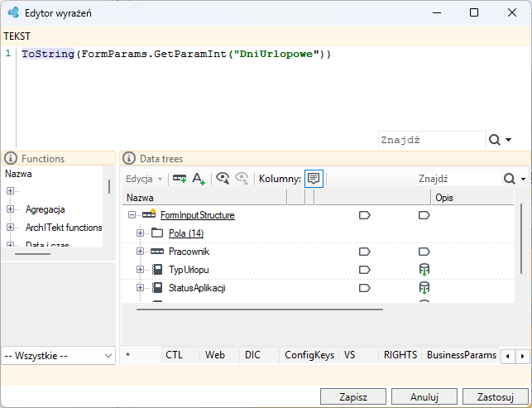This screenshot has width=532, height=408.
Task: Click the Data trees info icon
Action: [129, 159]
